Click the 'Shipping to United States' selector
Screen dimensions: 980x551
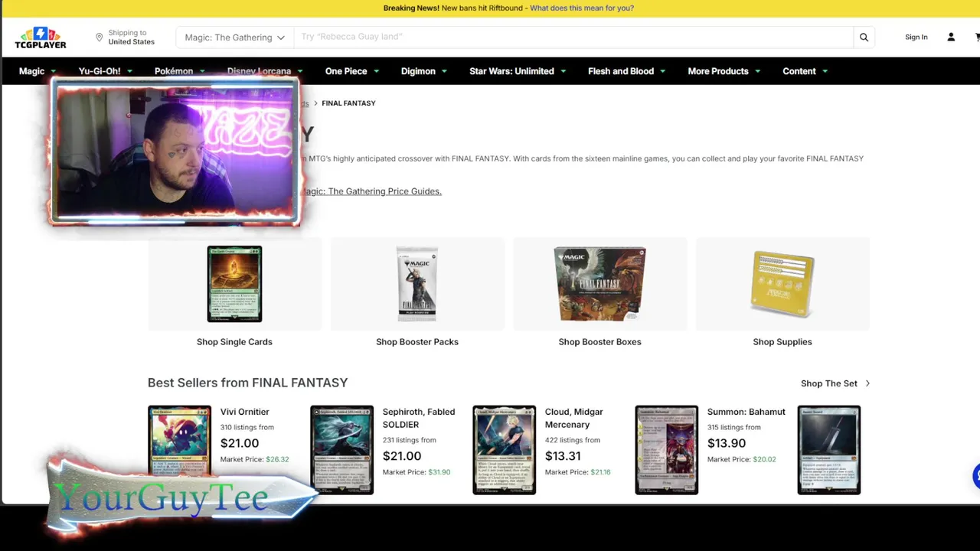click(125, 37)
